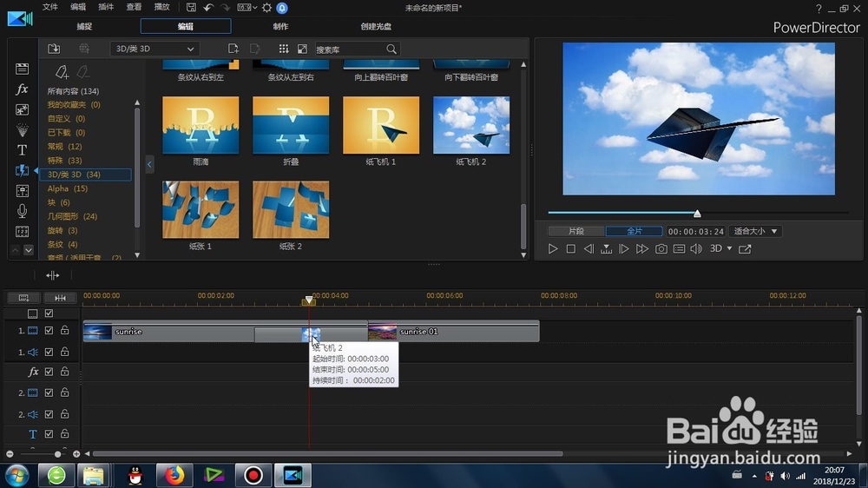Open the 3D/类 3D category dropdown

point(155,49)
